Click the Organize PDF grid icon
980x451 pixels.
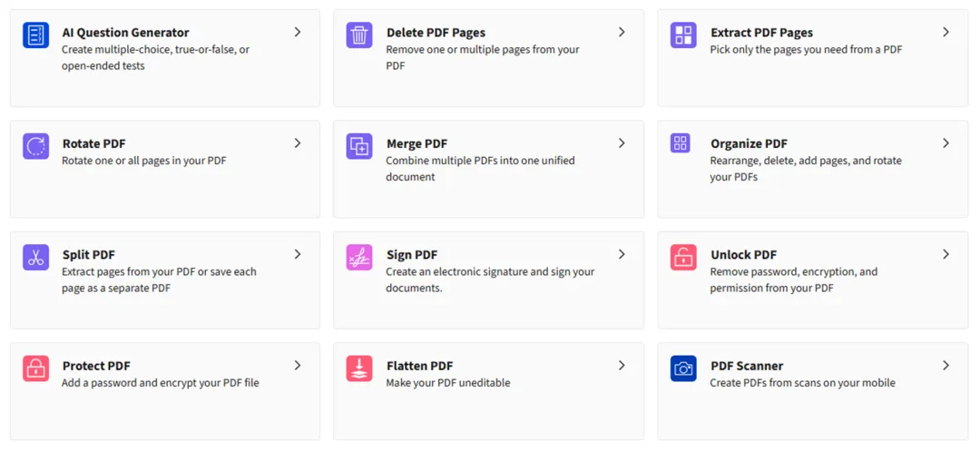681,143
